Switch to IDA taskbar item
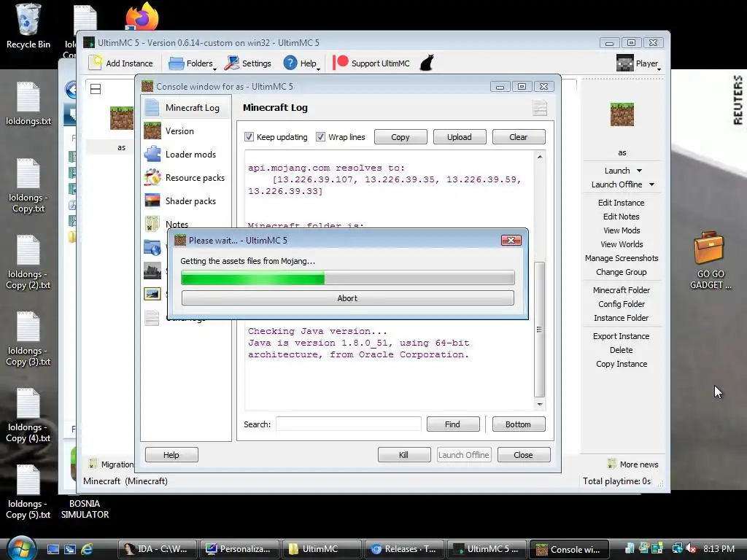Screen dimensions: 747x560 coord(158,549)
